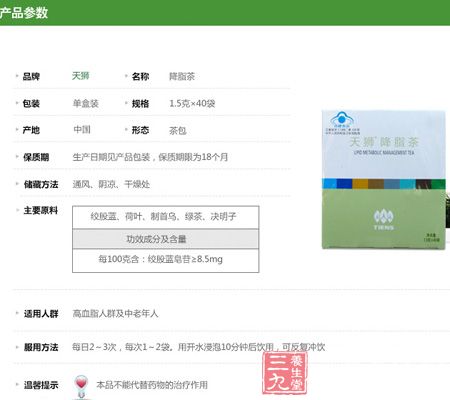Viewport: 450px width, 400px height.
Task: Click the 品牌 label
Action: (31, 77)
